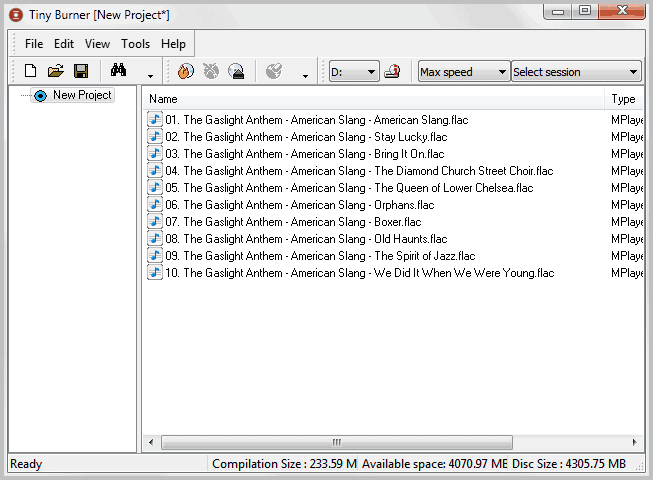
Task: Click the music note icon for American Slang.flac
Action: pyautogui.click(x=155, y=120)
